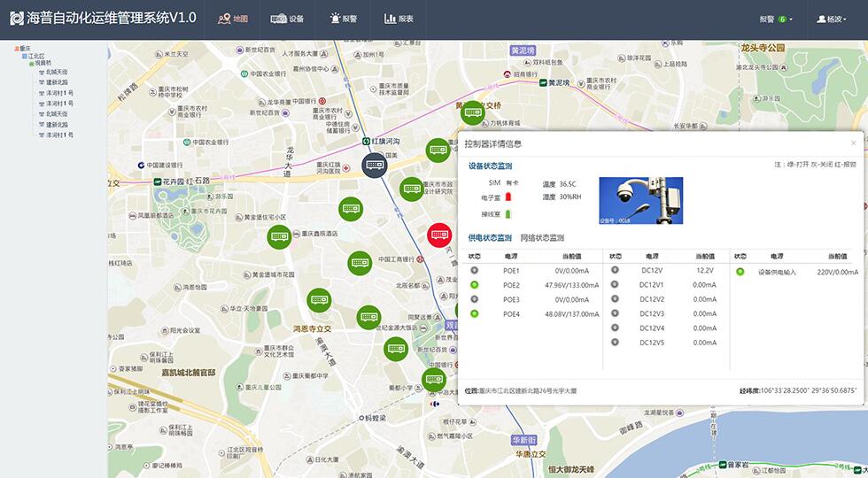Close the 控制器详情信息 dialog
The height and width of the screenshot is (478, 868).
pos(853,143)
